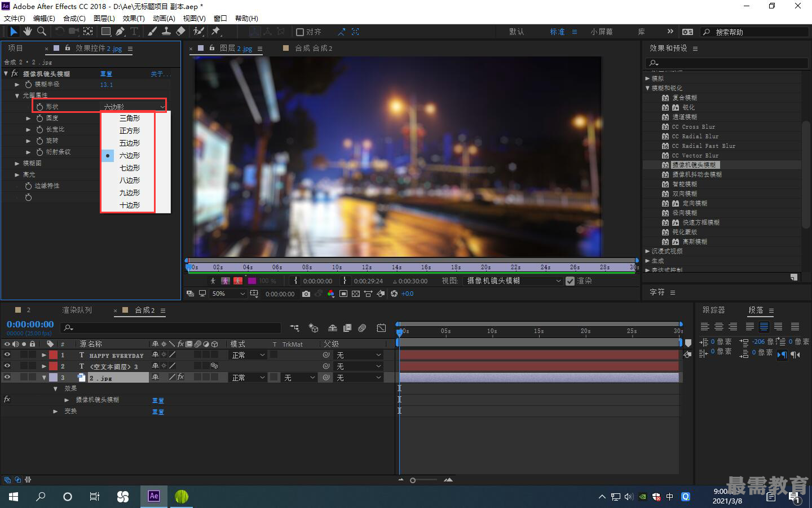The width and height of the screenshot is (812, 508).
Task: Expand the 高光 property group
Action: coord(17,174)
